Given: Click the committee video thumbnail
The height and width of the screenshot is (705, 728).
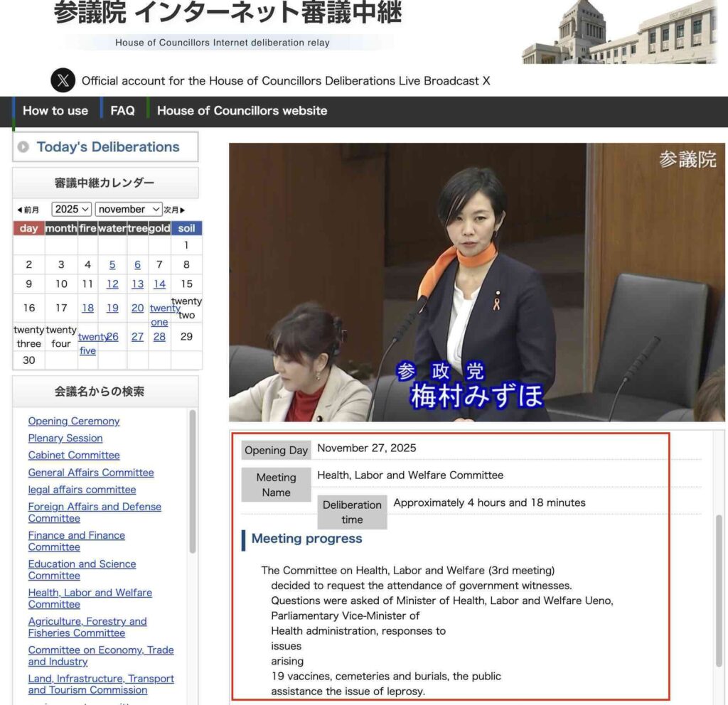Looking at the screenshot, I should 476,282.
